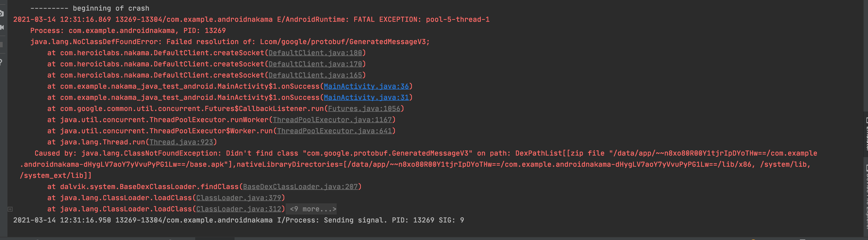Screen dimensions: 868x240
Task: Expand folded stack trace via gutter plus icon
Action: (10, 209)
